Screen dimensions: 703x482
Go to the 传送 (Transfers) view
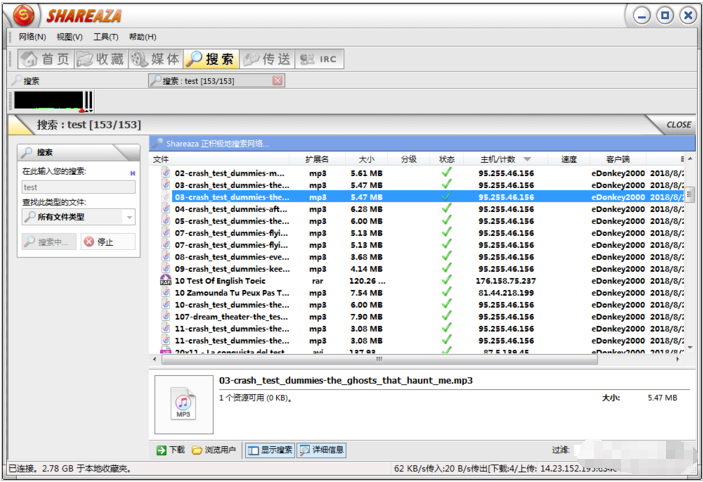pyautogui.click(x=267, y=59)
